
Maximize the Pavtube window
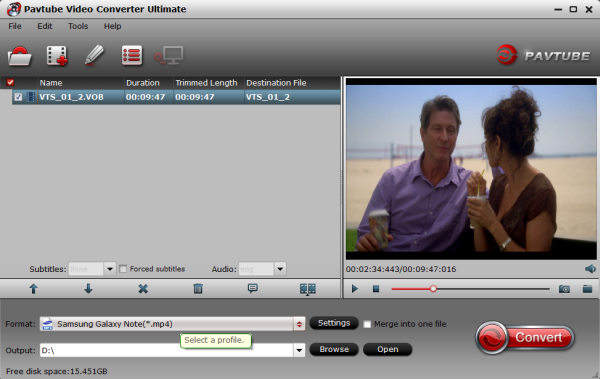[573, 9]
